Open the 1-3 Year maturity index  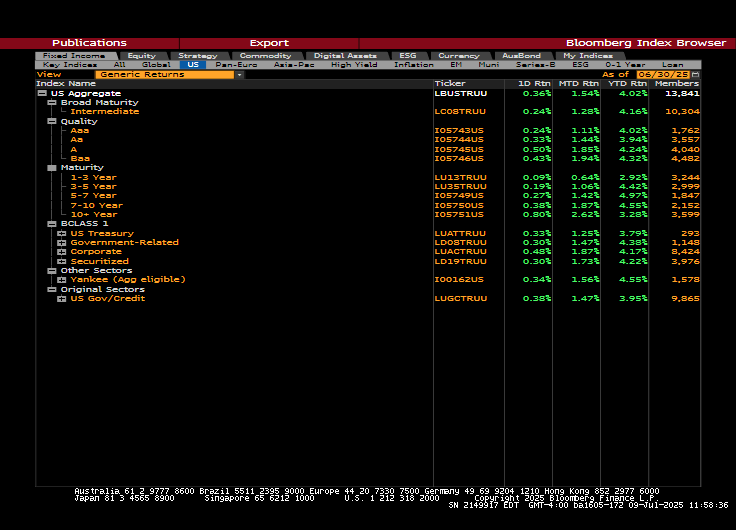(93, 177)
